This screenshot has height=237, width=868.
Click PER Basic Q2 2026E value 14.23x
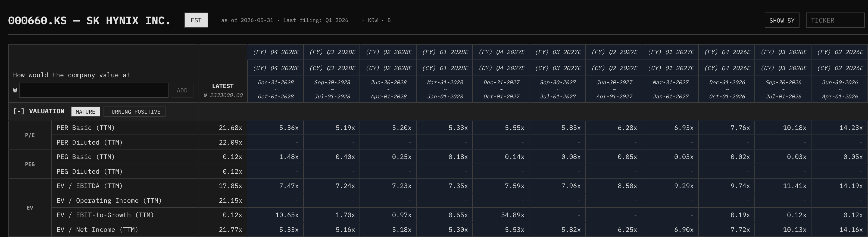click(851, 128)
